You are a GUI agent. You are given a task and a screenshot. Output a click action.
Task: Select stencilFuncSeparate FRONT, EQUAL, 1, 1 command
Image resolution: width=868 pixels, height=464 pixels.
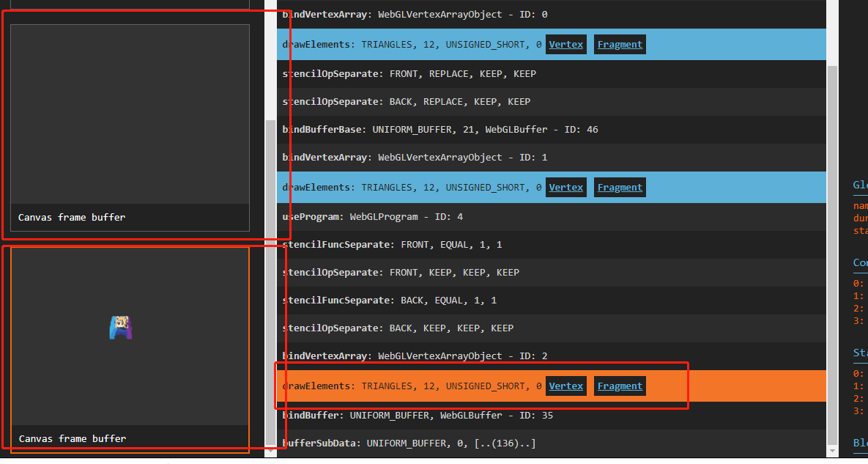[x=552, y=244]
